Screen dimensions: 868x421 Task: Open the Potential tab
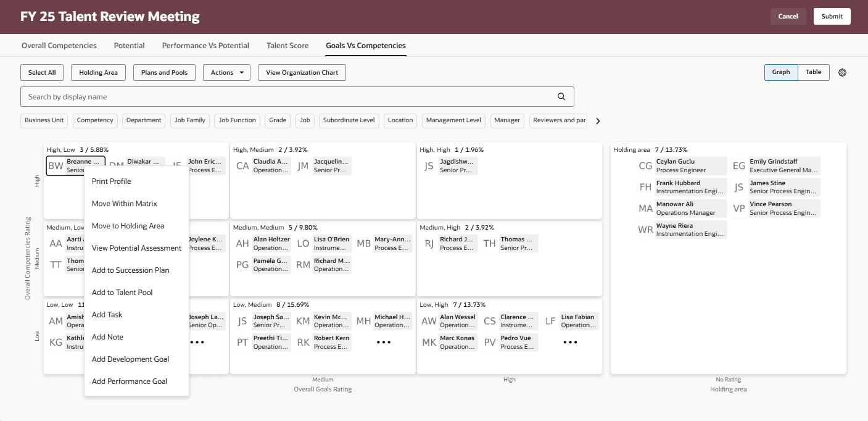pyautogui.click(x=130, y=46)
